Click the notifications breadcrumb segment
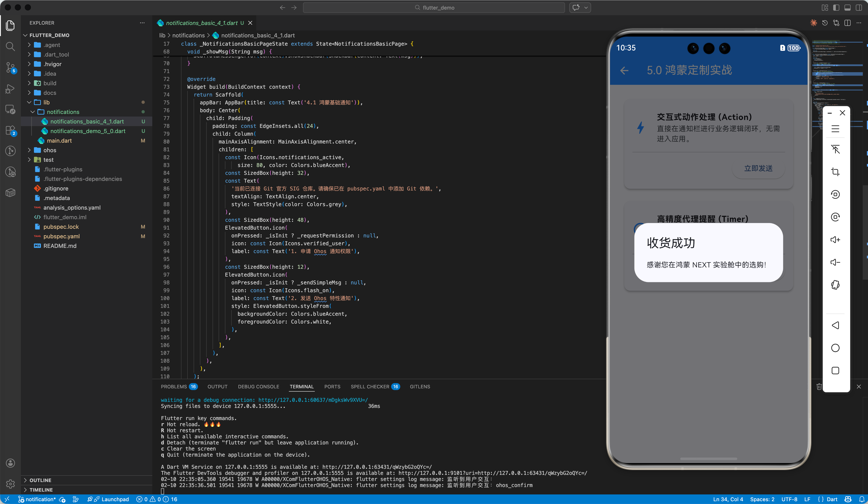 pos(188,35)
